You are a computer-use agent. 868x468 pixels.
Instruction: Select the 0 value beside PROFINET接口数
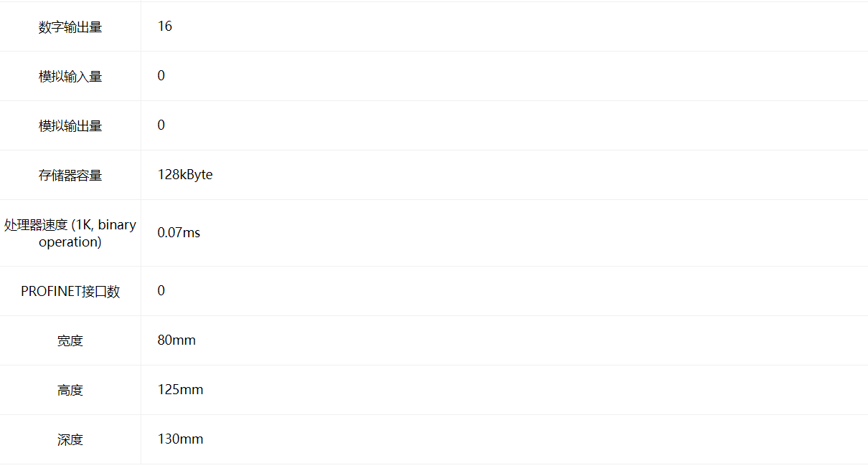161,291
